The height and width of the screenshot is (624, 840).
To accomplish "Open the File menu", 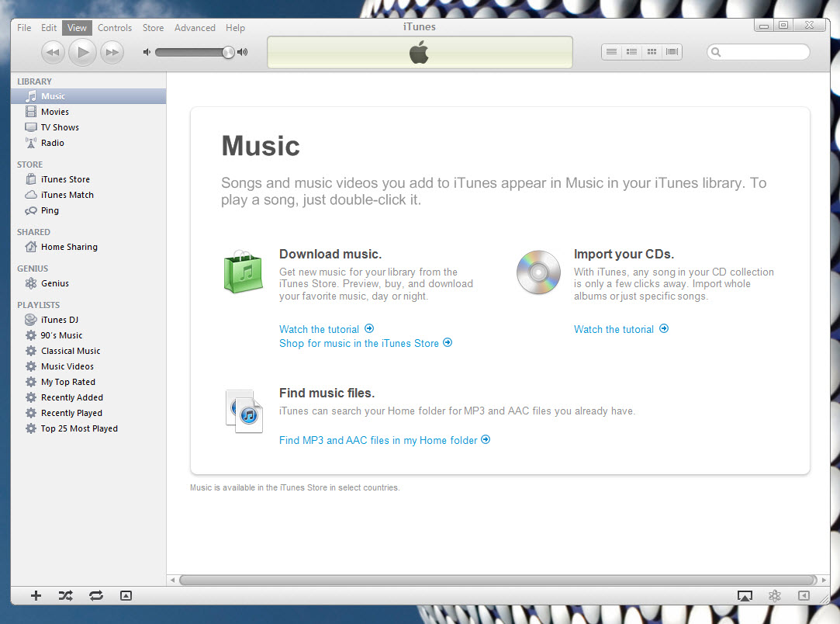I will pos(24,28).
